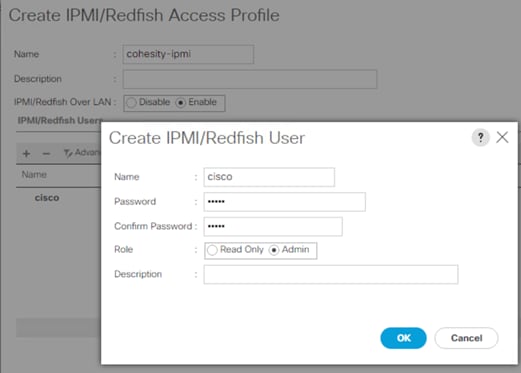Select the cisco row in users table
521x373 pixels.
tap(59, 198)
